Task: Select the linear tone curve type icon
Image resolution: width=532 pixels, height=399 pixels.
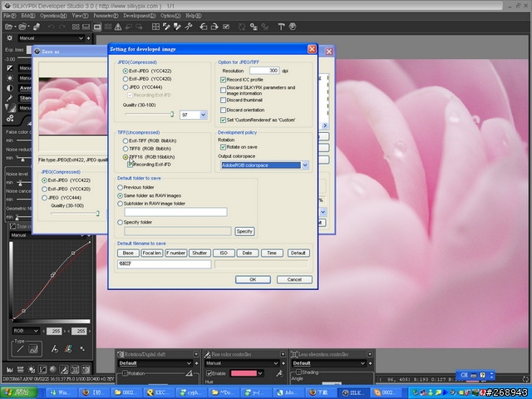Action: (20, 349)
